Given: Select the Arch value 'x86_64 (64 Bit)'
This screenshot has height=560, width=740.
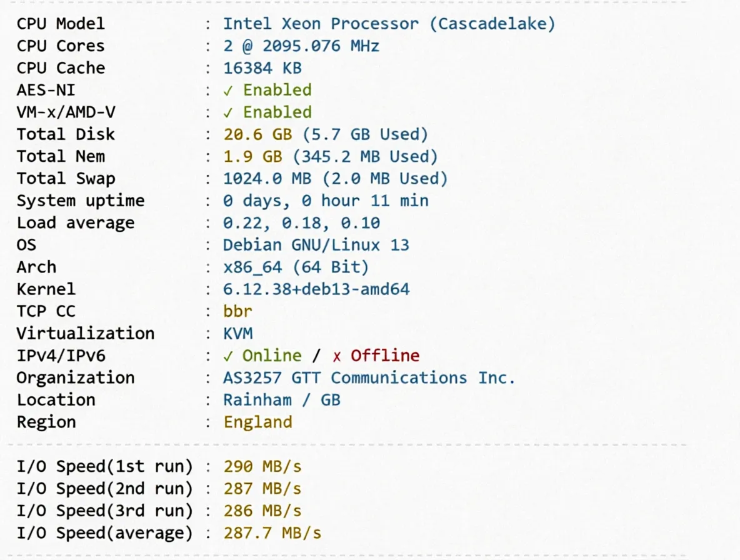Looking at the screenshot, I should click(x=296, y=267).
